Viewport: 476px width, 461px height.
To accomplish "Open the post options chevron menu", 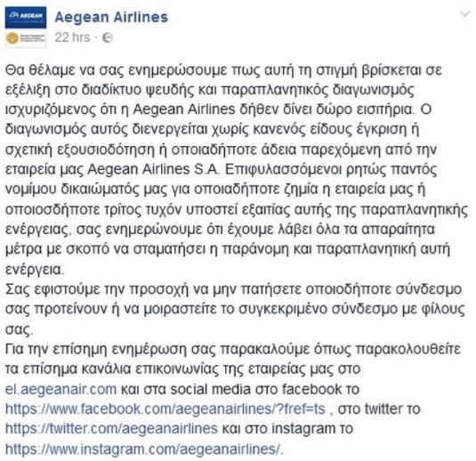I will point(464,14).
